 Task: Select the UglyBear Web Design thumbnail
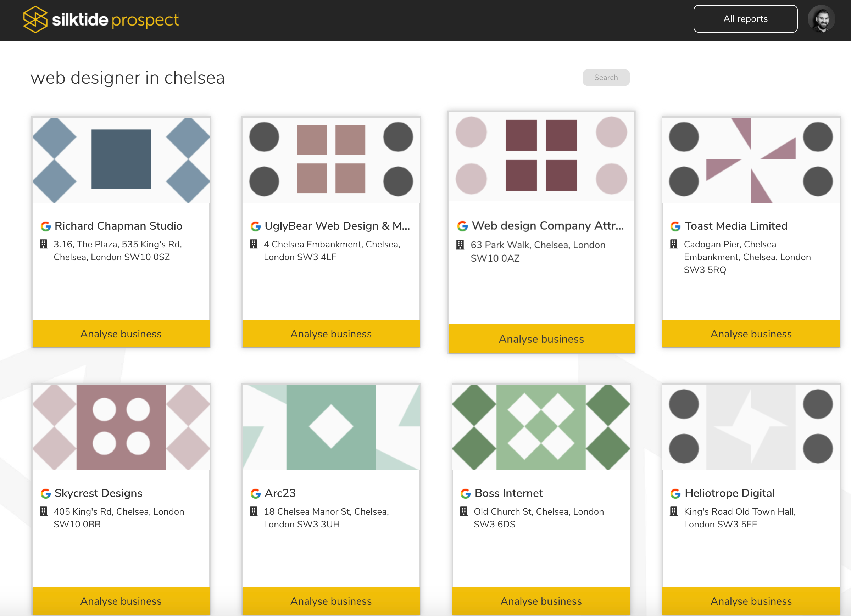point(330,160)
